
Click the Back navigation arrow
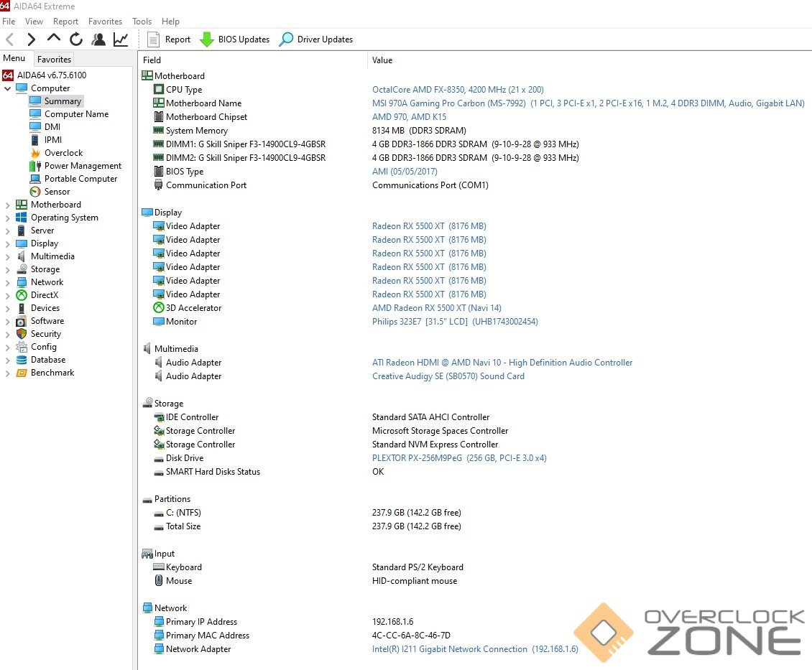(x=9, y=39)
